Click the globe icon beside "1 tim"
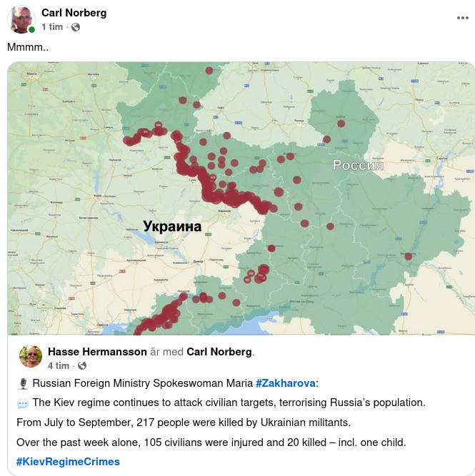Viewport: 475px width, 476px height. click(76, 27)
